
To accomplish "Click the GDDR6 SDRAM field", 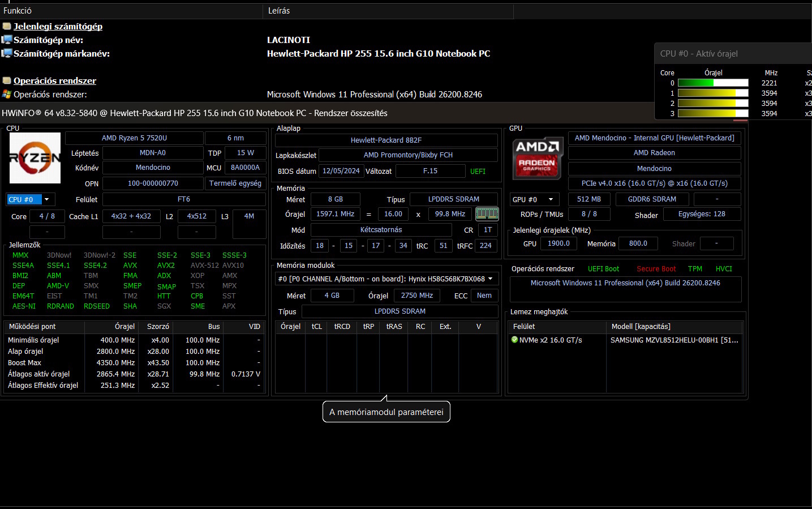I will pyautogui.click(x=652, y=199).
